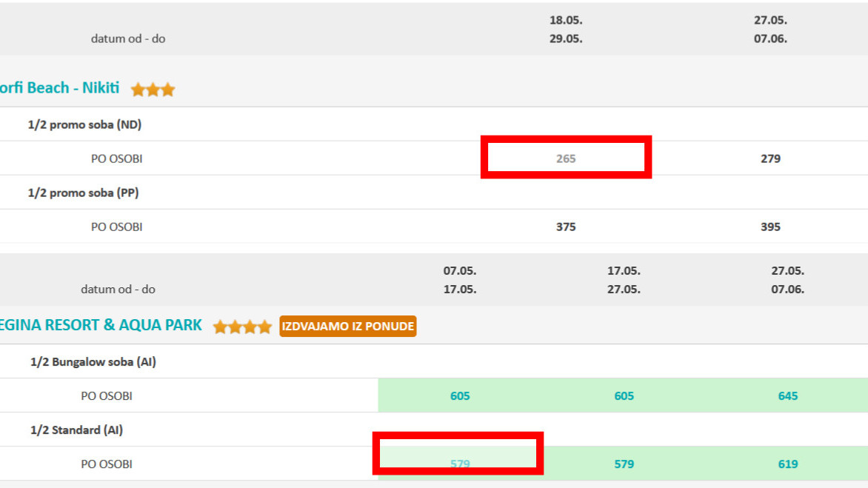Choose the 645 Bungalow soba price
This screenshot has height=488, width=868.
click(x=788, y=396)
